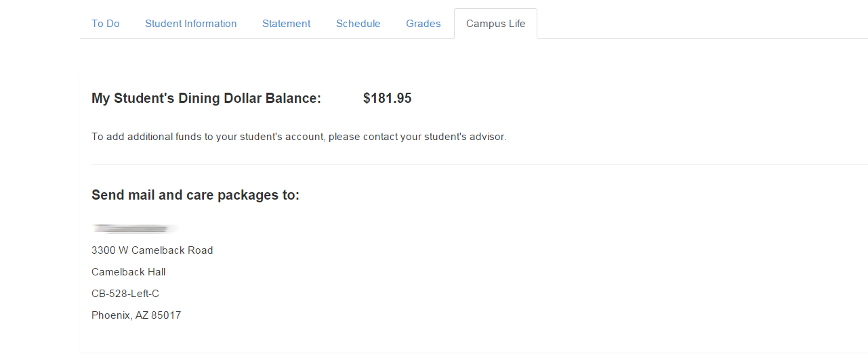Select the Grades tab
Image resolution: width=868 pixels, height=360 pixels.
pyautogui.click(x=423, y=24)
